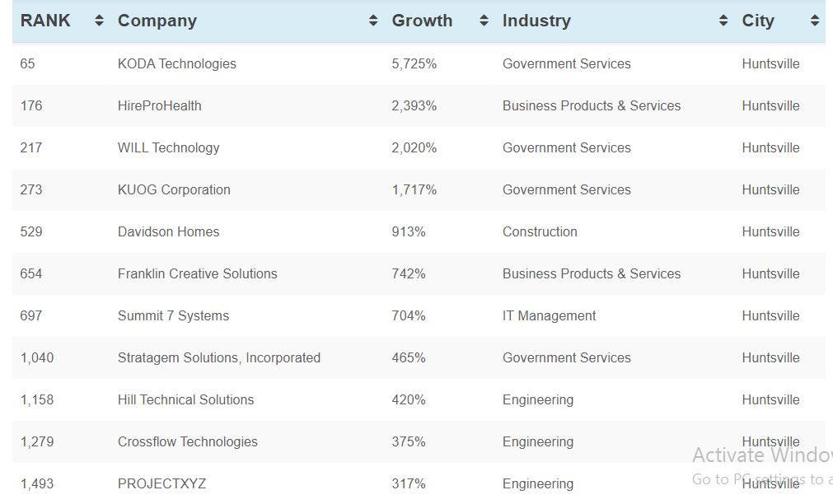The image size is (833, 504).
Task: Open the WILL Technology row
Action: [168, 148]
